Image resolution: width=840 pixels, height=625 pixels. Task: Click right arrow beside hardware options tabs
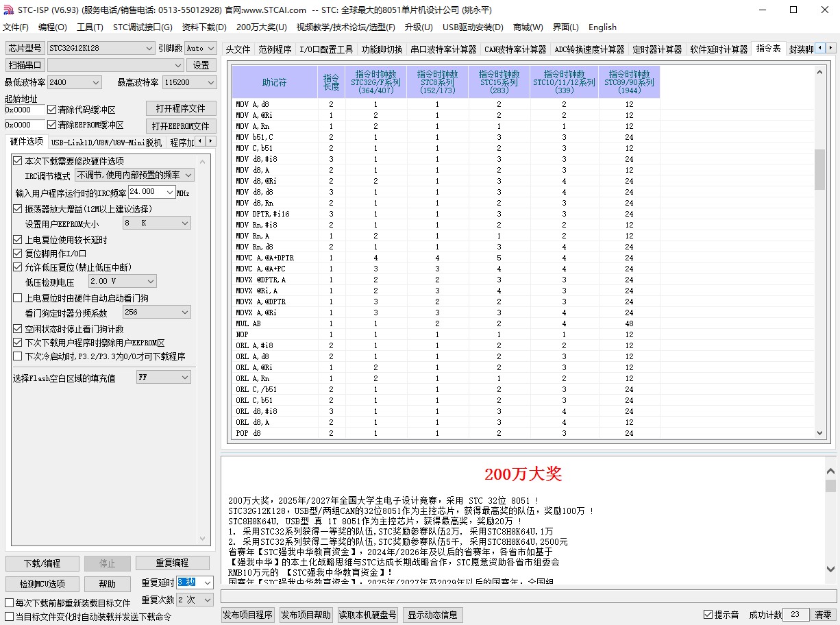[210, 141]
